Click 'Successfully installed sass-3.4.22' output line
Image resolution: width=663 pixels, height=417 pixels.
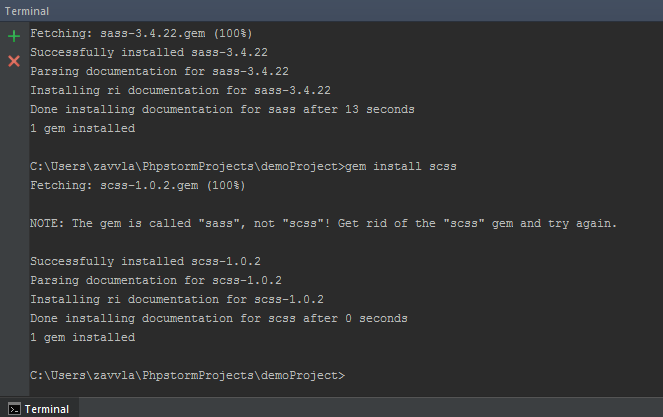[x=148, y=52]
